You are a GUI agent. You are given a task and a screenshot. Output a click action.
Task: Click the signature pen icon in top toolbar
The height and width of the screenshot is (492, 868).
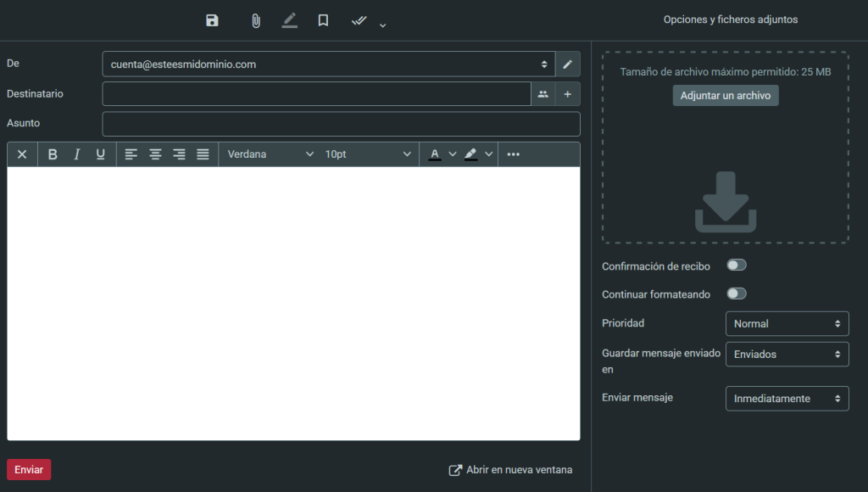coord(290,20)
